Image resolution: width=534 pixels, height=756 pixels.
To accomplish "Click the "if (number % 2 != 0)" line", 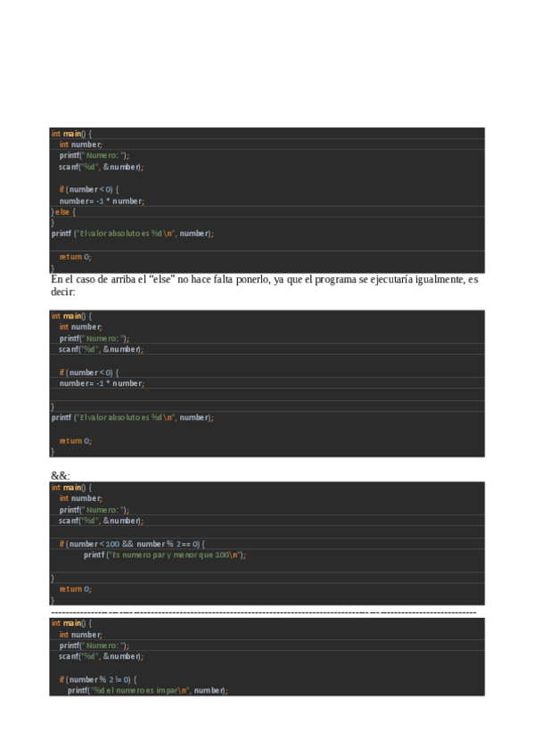I will [x=98, y=679].
